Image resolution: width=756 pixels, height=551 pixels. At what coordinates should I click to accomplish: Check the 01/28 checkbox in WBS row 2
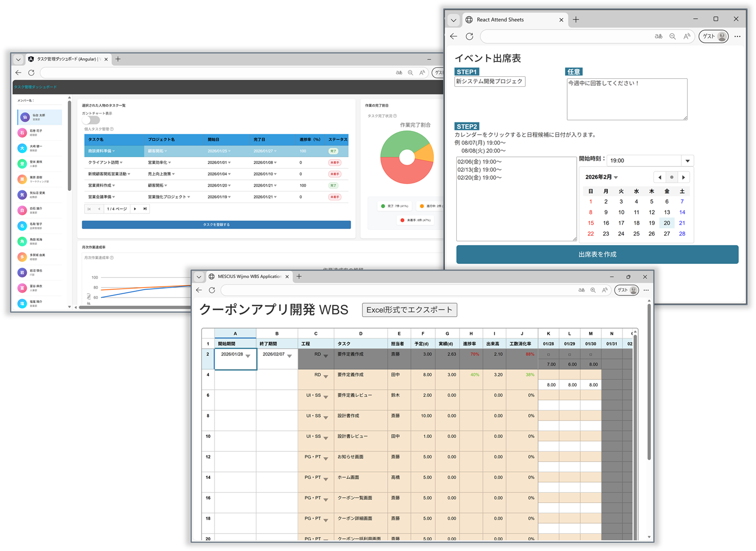click(x=548, y=354)
